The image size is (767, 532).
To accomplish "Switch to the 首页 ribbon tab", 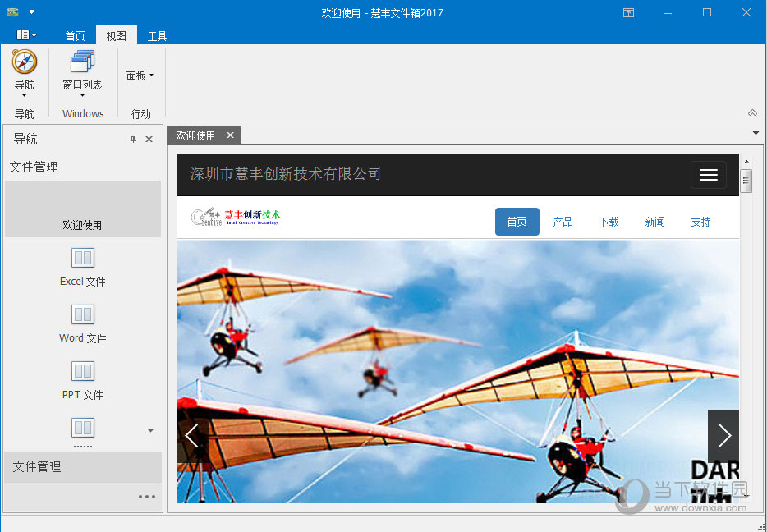I will click(75, 35).
